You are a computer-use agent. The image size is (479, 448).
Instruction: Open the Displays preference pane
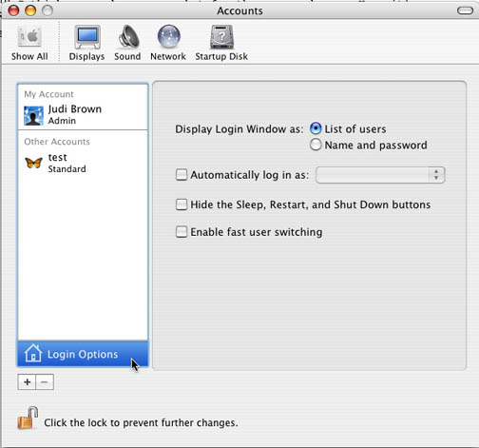87,37
